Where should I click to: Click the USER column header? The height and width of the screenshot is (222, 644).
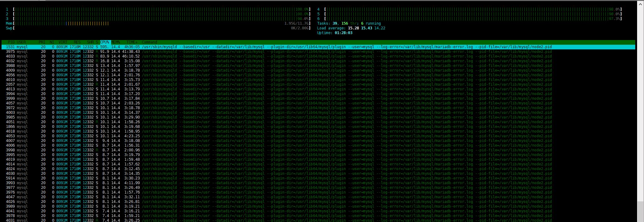click(x=21, y=42)
